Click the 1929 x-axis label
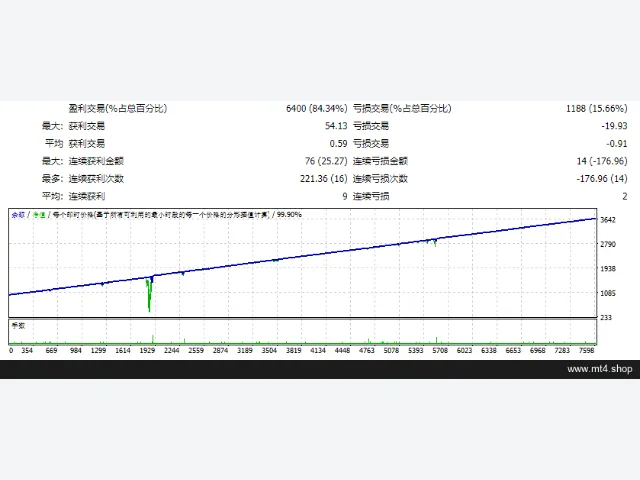The height and width of the screenshot is (480, 640). coord(147,350)
